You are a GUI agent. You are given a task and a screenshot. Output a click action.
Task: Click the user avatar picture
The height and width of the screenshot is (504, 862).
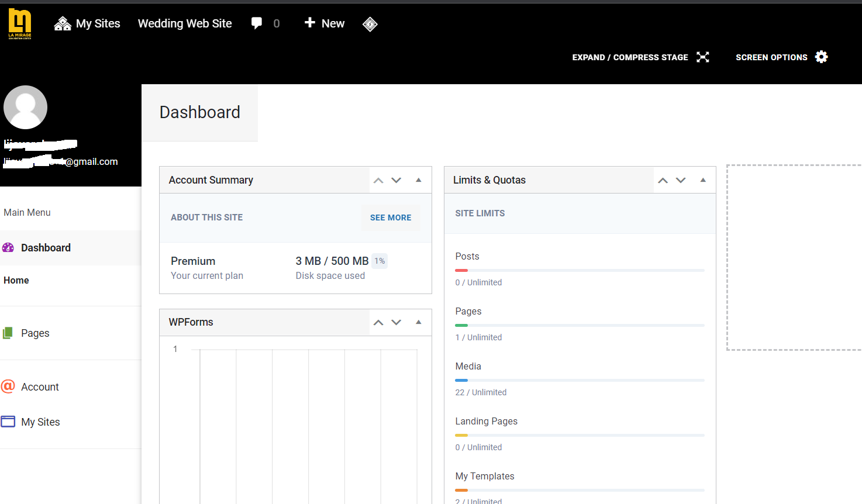point(25,108)
